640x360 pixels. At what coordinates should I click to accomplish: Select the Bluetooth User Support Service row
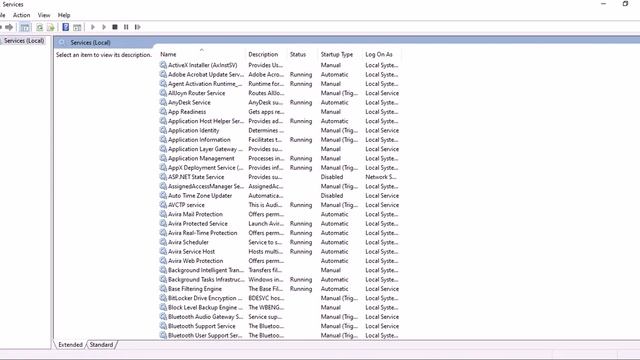[x=279, y=335]
